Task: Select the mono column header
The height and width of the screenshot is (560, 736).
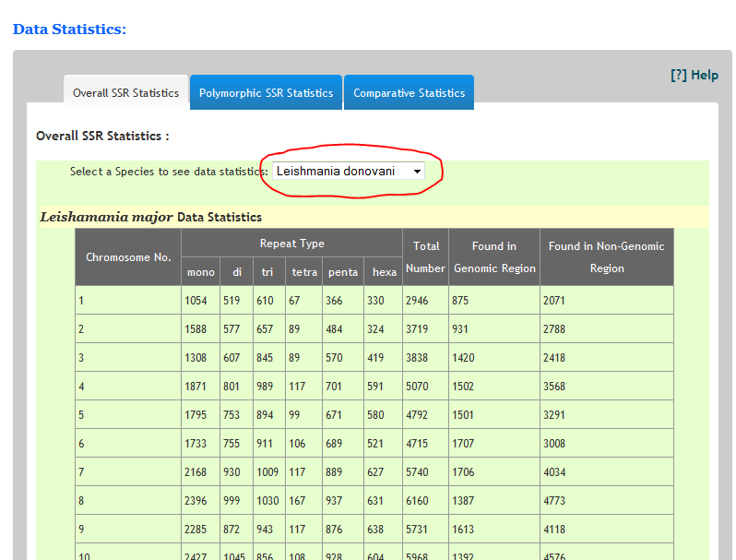Action: click(x=200, y=272)
